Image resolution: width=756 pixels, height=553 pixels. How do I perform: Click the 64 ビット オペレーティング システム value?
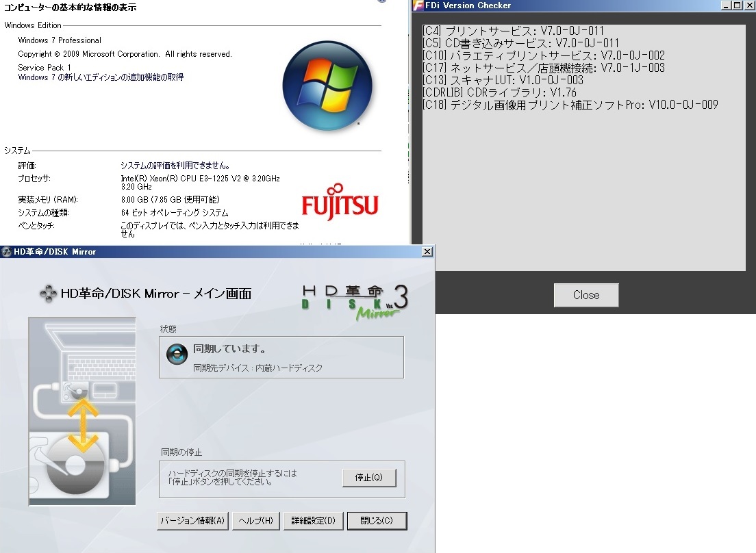tap(175, 212)
